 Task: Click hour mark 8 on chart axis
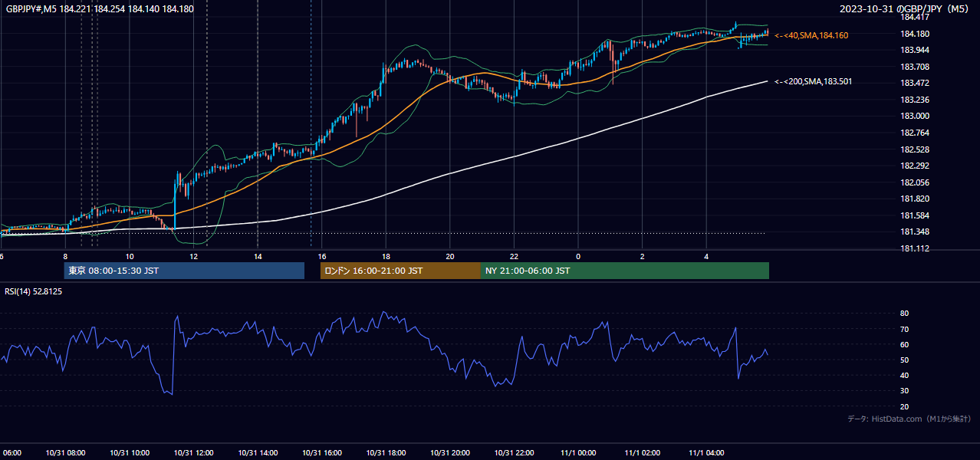(65, 256)
